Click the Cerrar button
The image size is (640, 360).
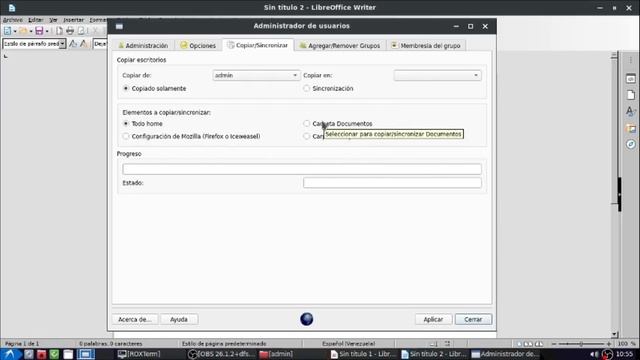pyautogui.click(x=473, y=319)
